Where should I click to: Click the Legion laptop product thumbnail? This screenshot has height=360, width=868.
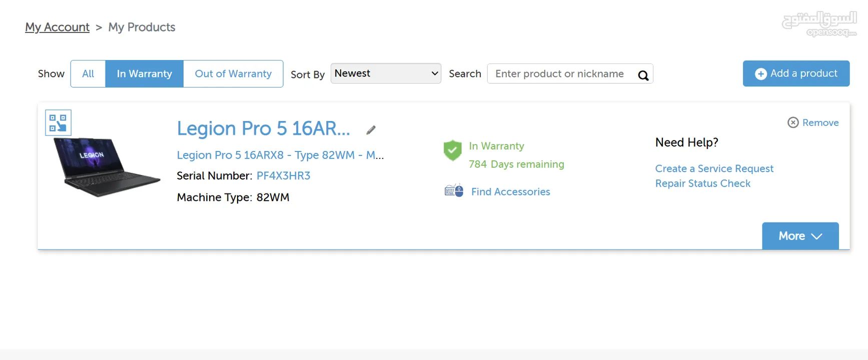click(x=107, y=167)
